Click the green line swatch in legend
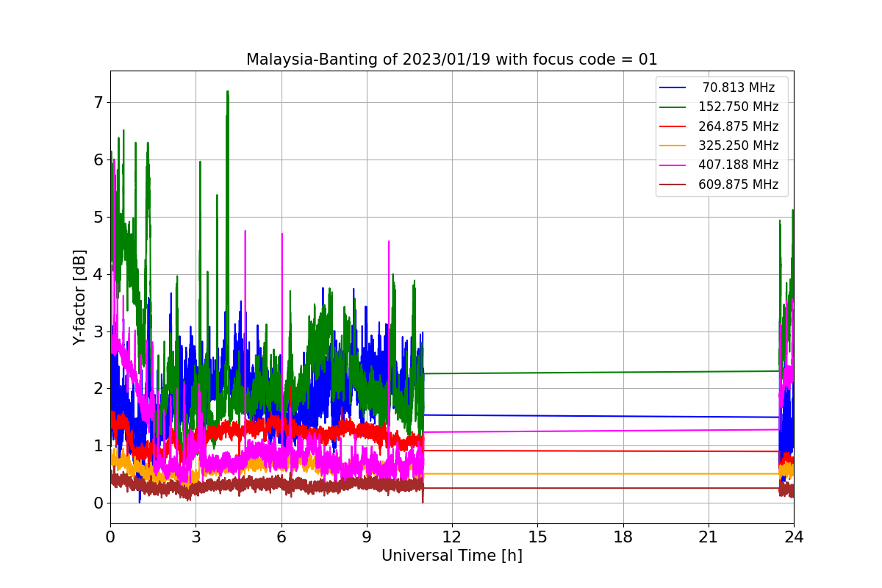 click(673, 107)
